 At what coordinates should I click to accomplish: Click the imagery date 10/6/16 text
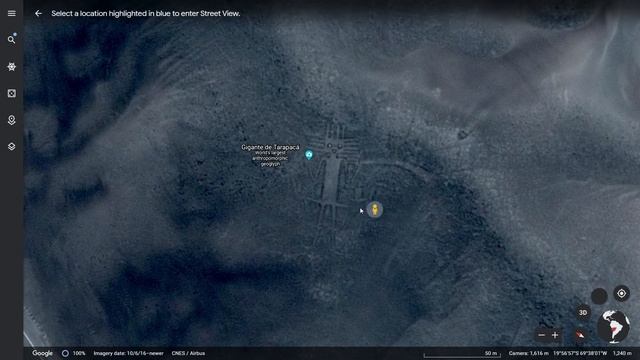[129, 353]
